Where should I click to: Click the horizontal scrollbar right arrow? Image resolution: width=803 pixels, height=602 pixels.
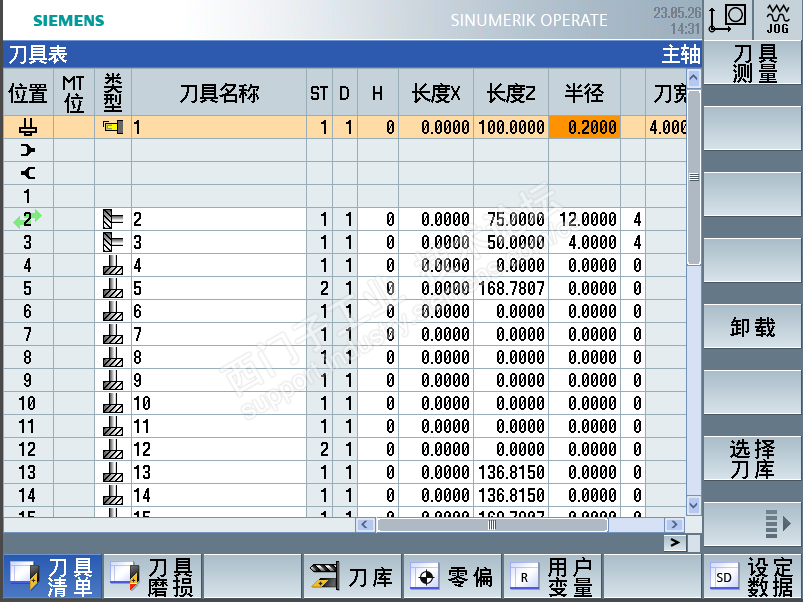pyautogui.click(x=674, y=524)
